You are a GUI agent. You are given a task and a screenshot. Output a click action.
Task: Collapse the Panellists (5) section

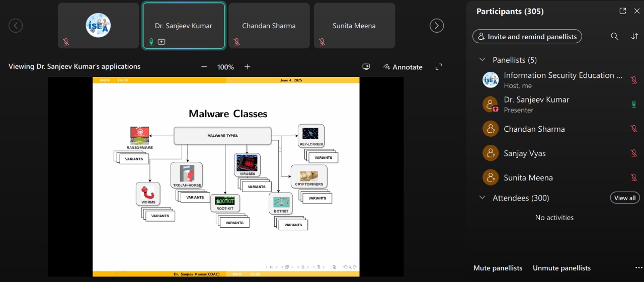[x=482, y=60]
